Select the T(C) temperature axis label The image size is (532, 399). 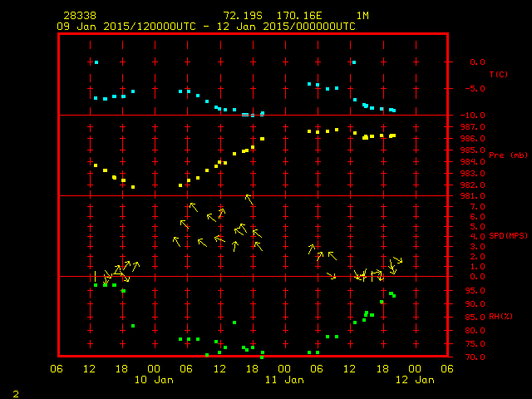click(x=498, y=75)
